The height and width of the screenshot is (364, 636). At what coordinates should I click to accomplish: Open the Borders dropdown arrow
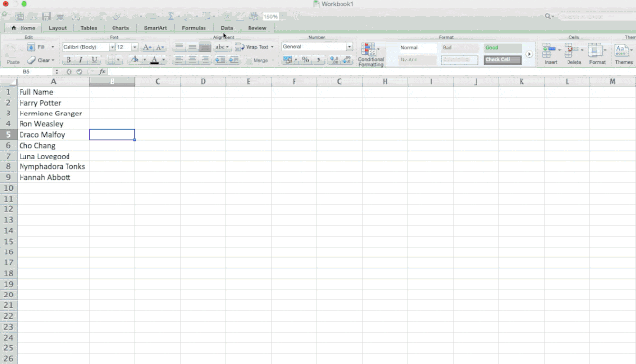118,60
